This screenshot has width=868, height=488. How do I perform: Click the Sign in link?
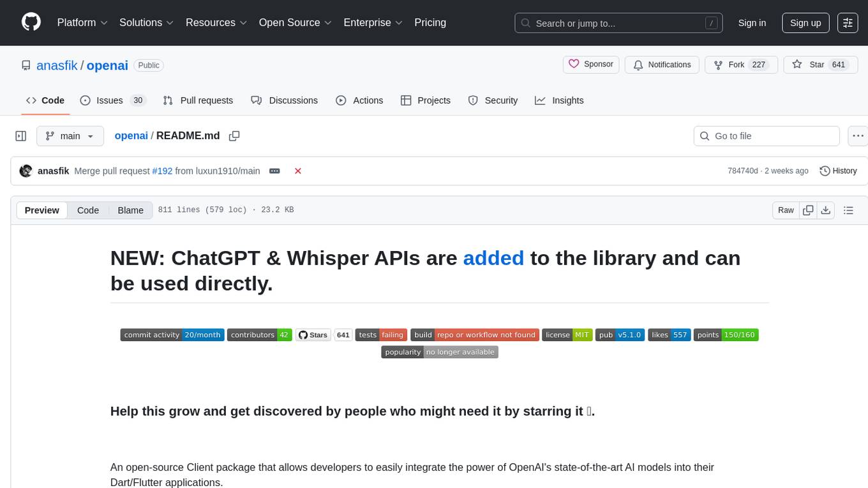coord(752,23)
